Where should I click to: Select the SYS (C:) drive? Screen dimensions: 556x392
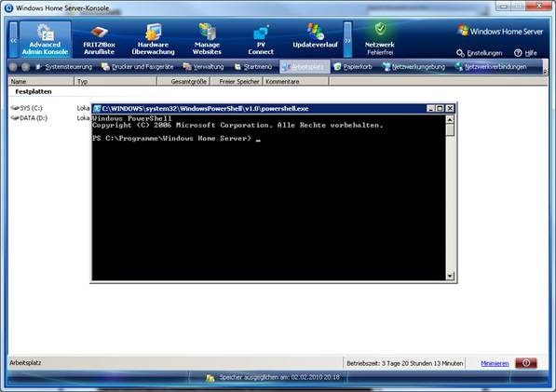tap(27, 108)
